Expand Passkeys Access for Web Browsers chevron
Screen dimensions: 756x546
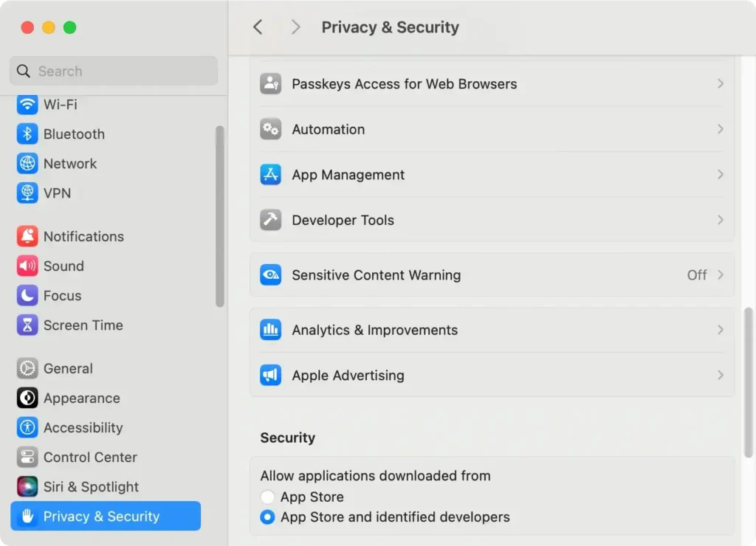[720, 84]
